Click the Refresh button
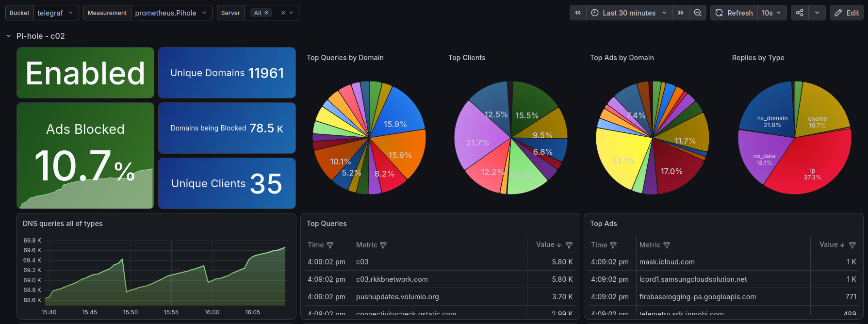 [x=734, y=13]
